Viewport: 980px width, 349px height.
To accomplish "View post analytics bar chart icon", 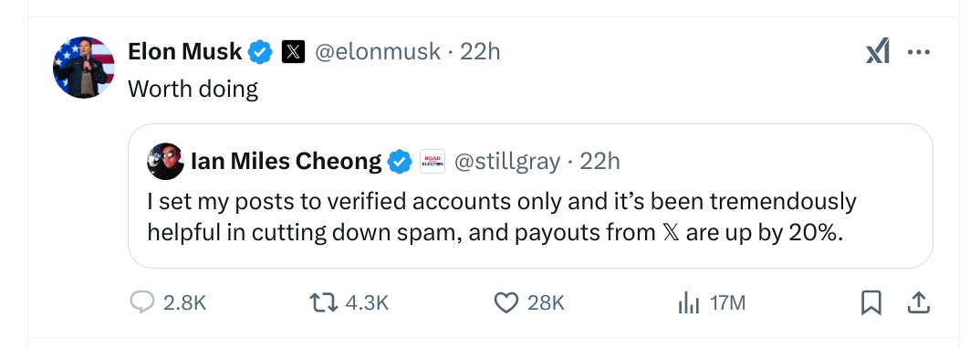I will [688, 303].
